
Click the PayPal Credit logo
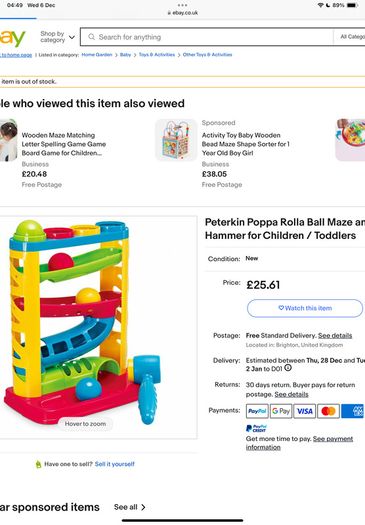256,428
